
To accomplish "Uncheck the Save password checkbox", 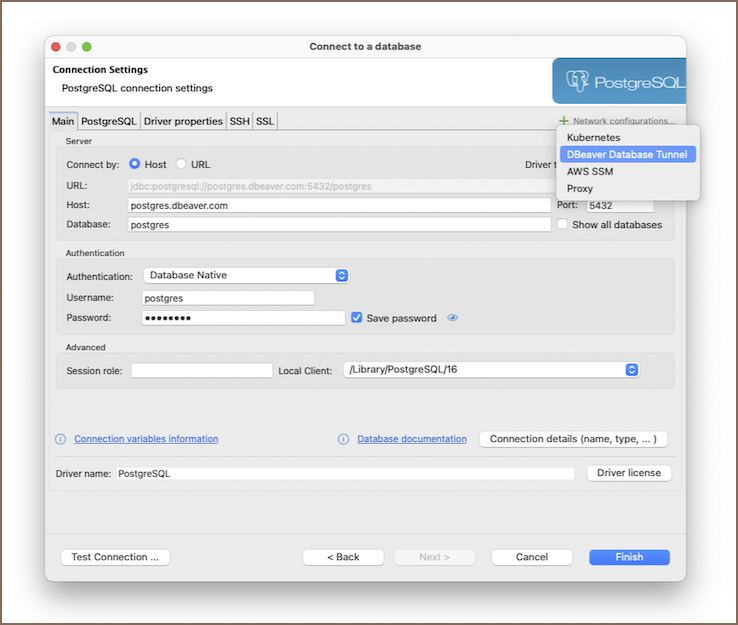I will point(357,318).
